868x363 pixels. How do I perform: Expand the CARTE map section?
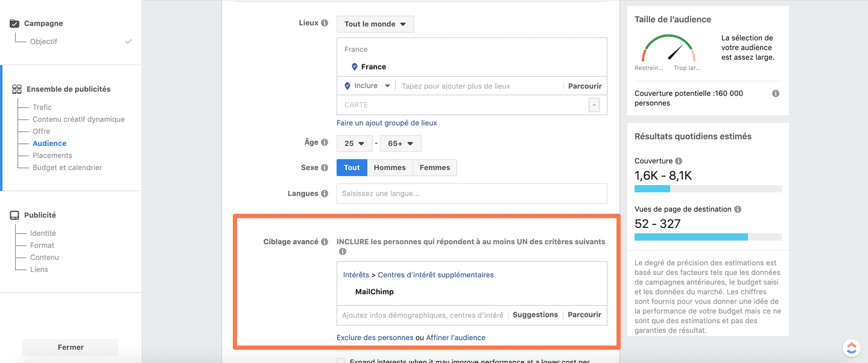click(x=595, y=105)
